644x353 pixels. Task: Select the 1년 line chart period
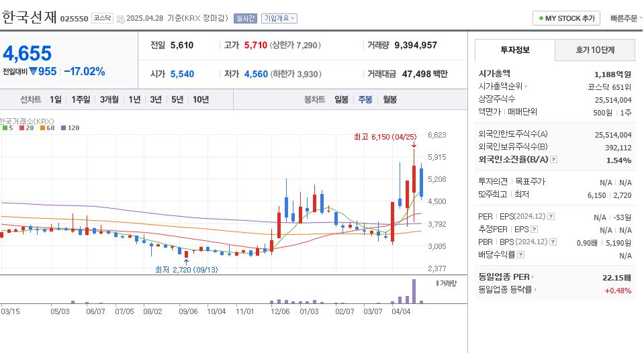tap(134, 99)
